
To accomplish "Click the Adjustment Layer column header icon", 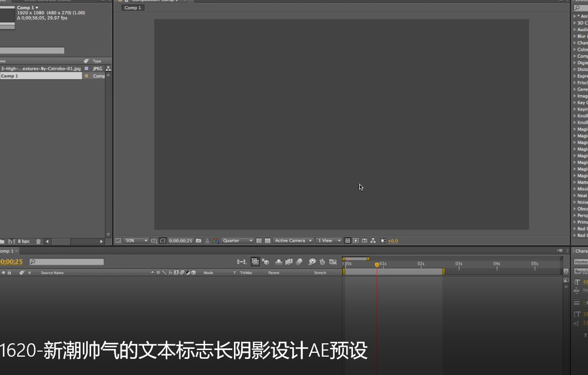I will coord(188,273).
